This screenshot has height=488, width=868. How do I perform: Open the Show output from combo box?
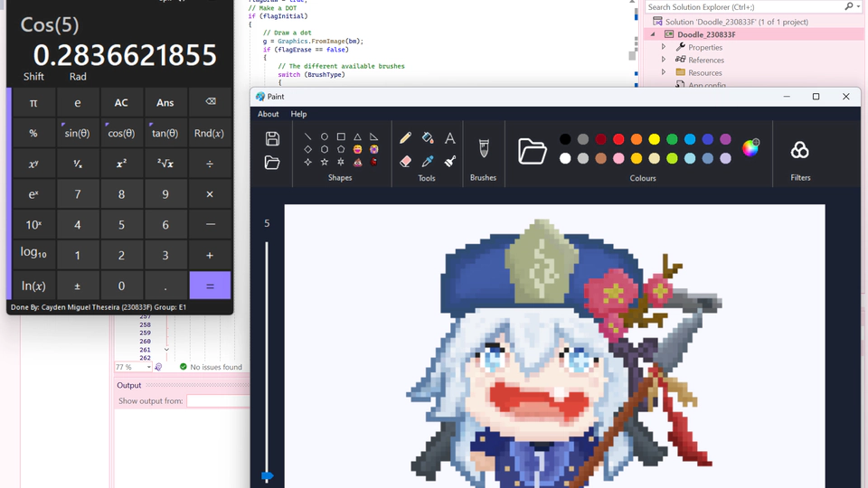tap(218, 400)
